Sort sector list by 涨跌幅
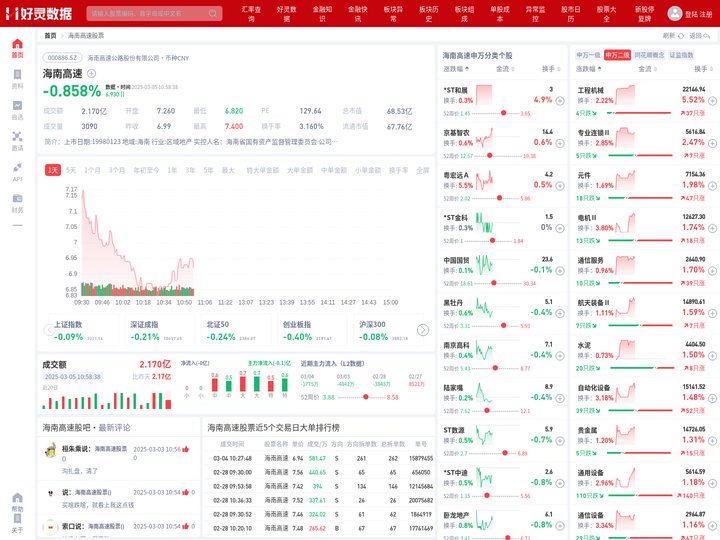The width and height of the screenshot is (720, 540). coord(589,69)
